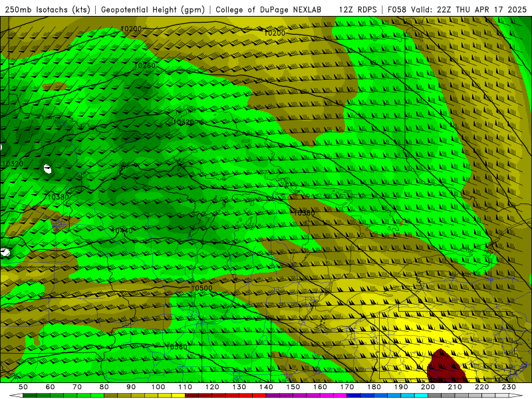Click the 80 value on the color scale

pos(104,387)
